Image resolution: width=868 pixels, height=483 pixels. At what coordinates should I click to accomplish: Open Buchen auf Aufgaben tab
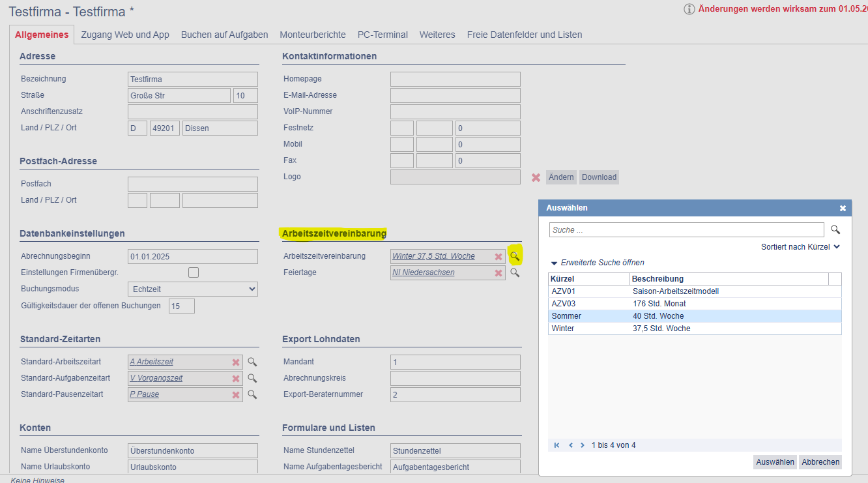[225, 35]
